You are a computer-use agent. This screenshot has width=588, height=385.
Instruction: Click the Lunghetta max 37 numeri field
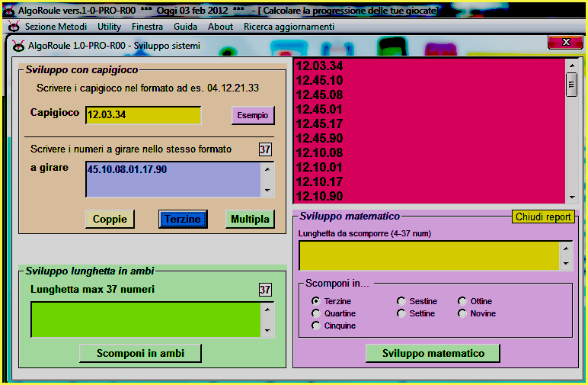(146, 319)
